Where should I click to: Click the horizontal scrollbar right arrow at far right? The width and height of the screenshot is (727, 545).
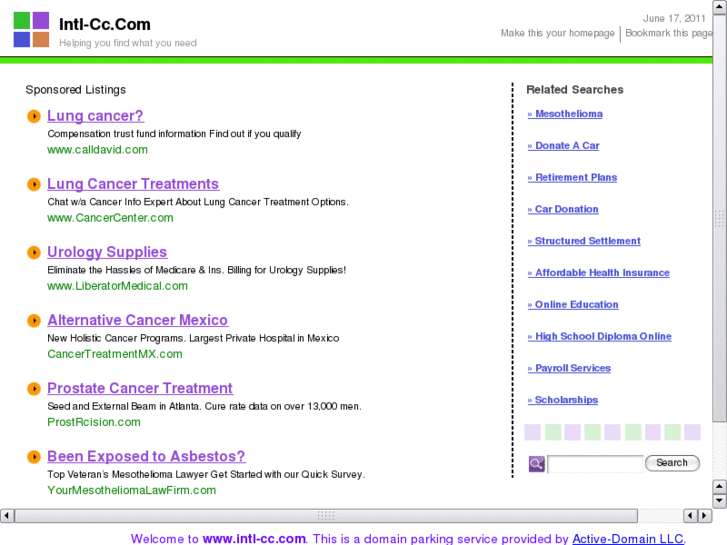705,515
